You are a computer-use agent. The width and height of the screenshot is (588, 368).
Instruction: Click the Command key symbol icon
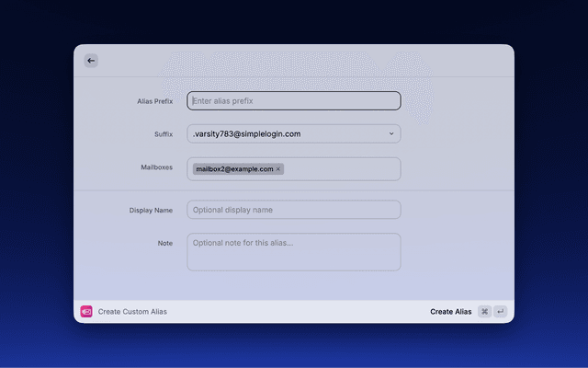484,312
